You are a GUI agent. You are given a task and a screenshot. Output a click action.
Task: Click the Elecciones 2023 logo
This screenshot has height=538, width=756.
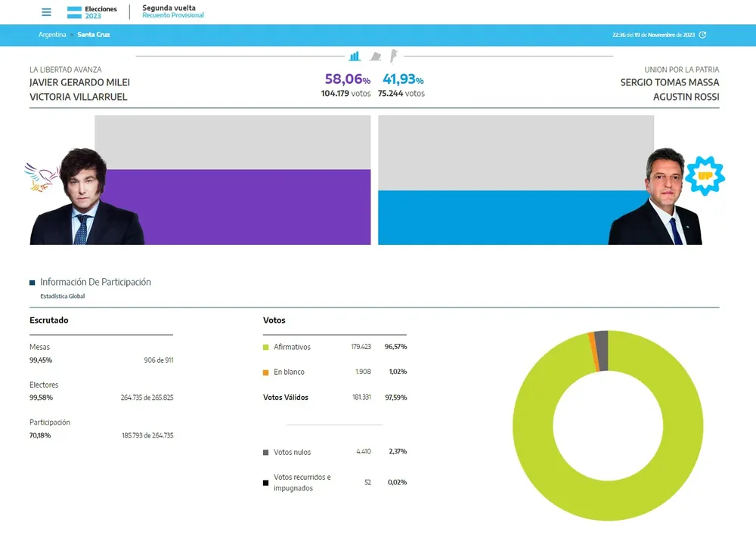(x=92, y=11)
